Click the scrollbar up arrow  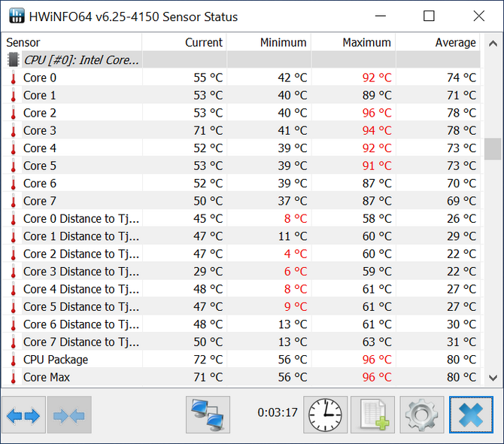tap(493, 43)
